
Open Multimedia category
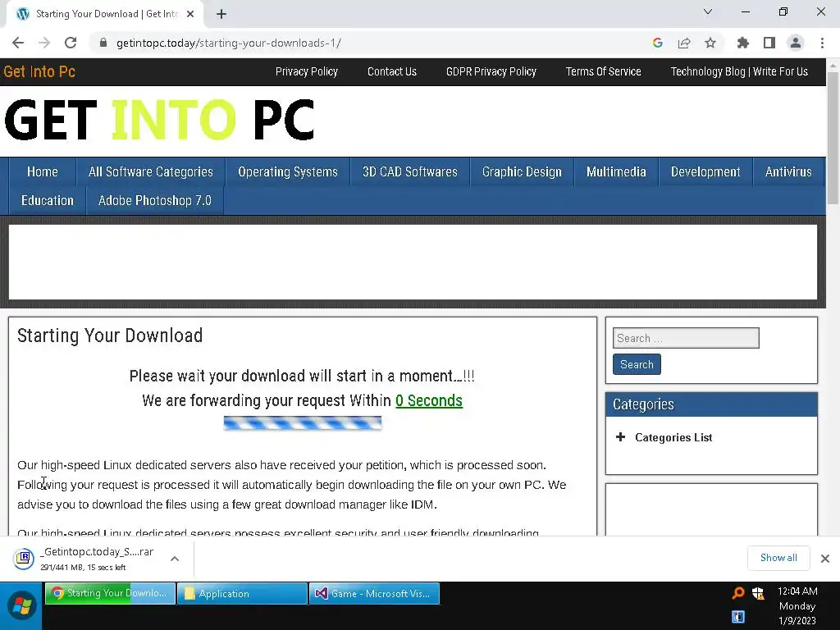(616, 172)
